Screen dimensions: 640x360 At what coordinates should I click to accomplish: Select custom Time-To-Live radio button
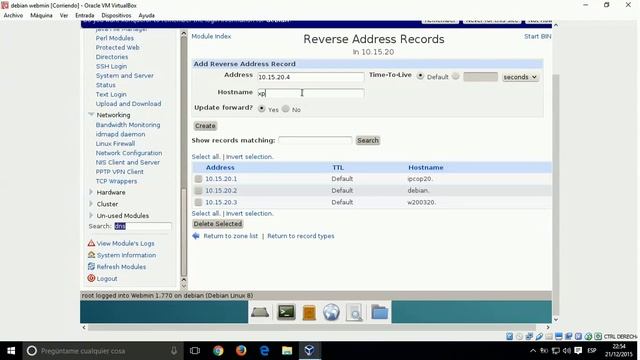tap(456, 76)
